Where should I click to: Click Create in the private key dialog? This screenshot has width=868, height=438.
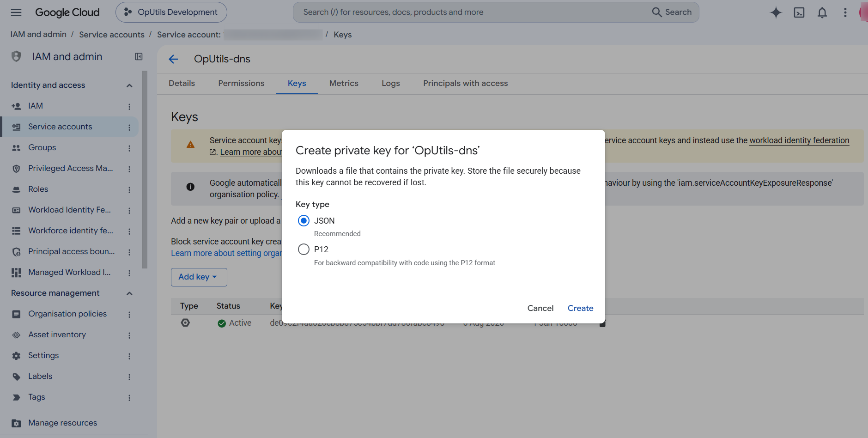580,308
